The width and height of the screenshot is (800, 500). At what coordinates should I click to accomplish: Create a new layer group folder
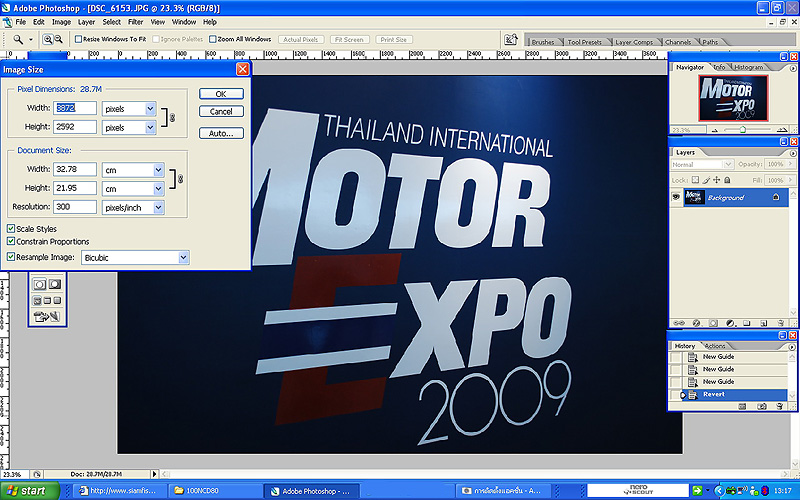(746, 323)
